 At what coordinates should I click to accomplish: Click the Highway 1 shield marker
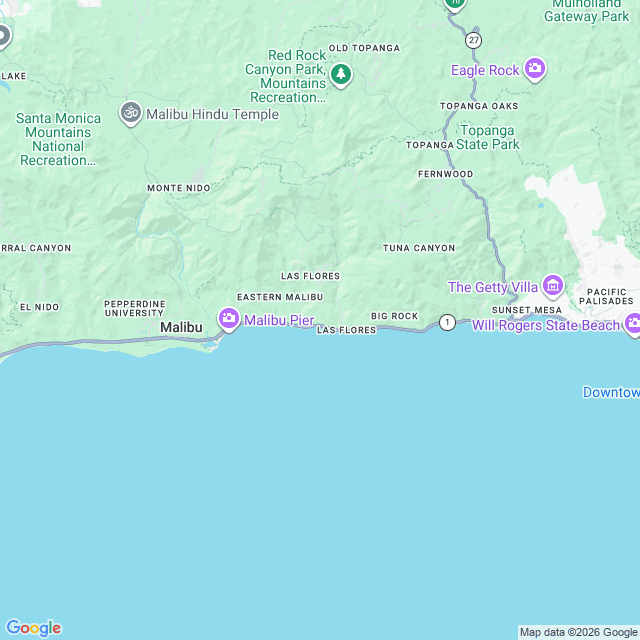447,322
